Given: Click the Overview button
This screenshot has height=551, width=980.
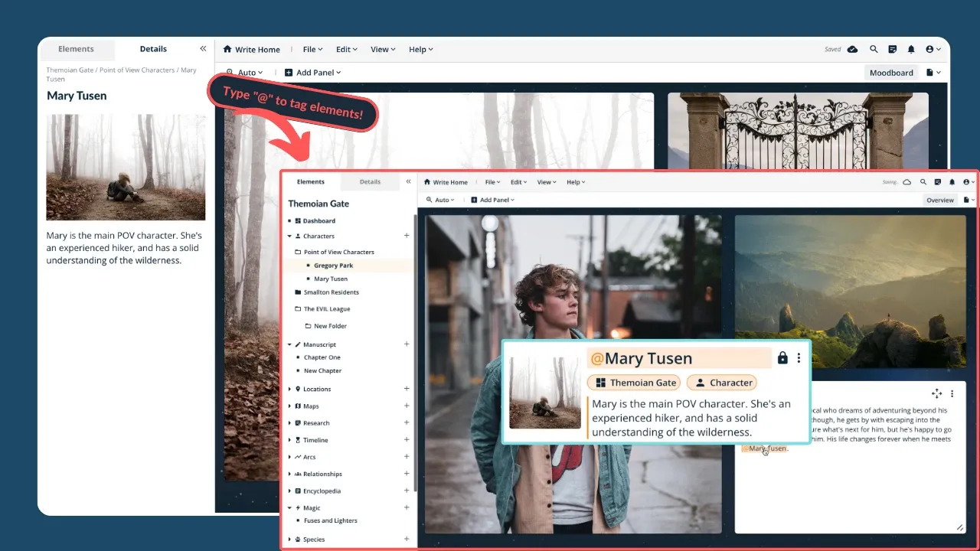Looking at the screenshot, I should click(939, 200).
